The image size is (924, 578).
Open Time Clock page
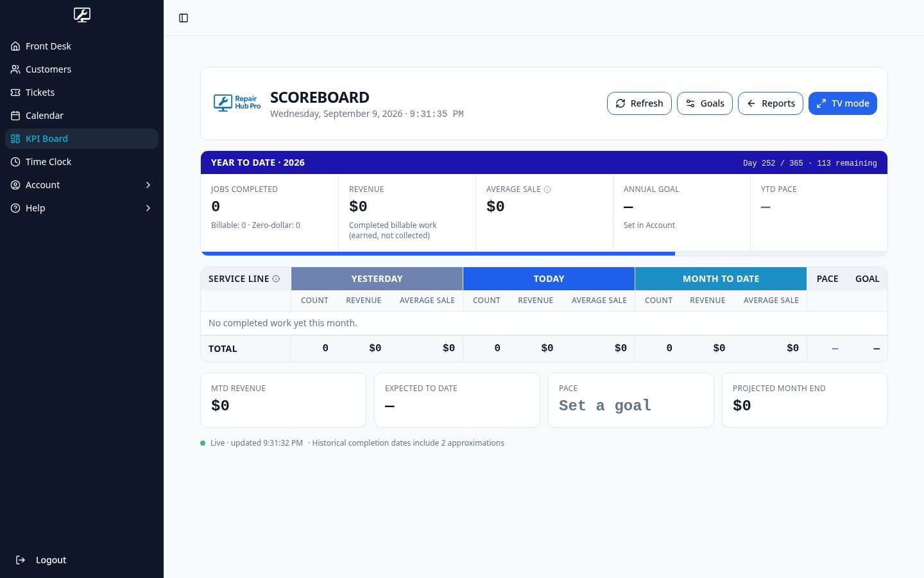(x=81, y=162)
